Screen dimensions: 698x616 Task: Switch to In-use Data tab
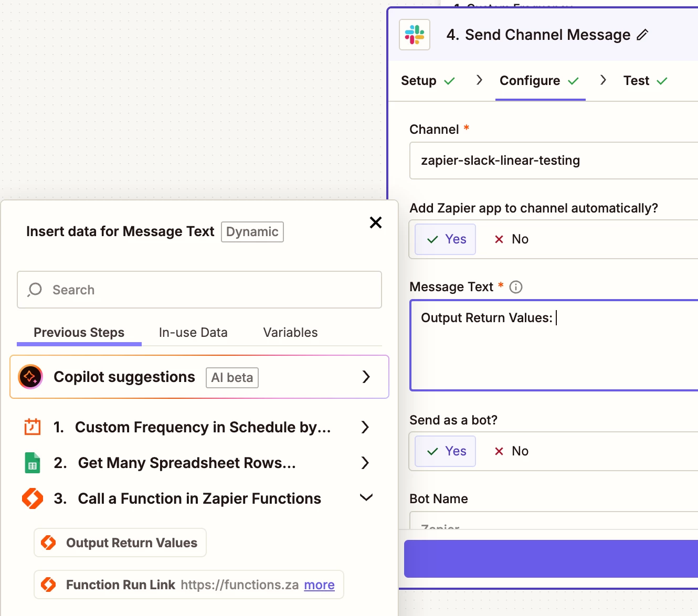pyautogui.click(x=193, y=333)
